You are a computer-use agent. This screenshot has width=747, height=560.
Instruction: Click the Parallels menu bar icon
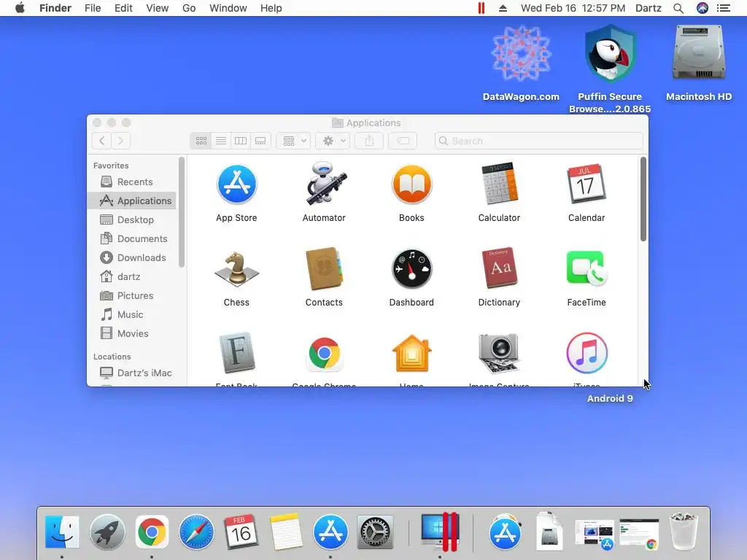coord(481,8)
